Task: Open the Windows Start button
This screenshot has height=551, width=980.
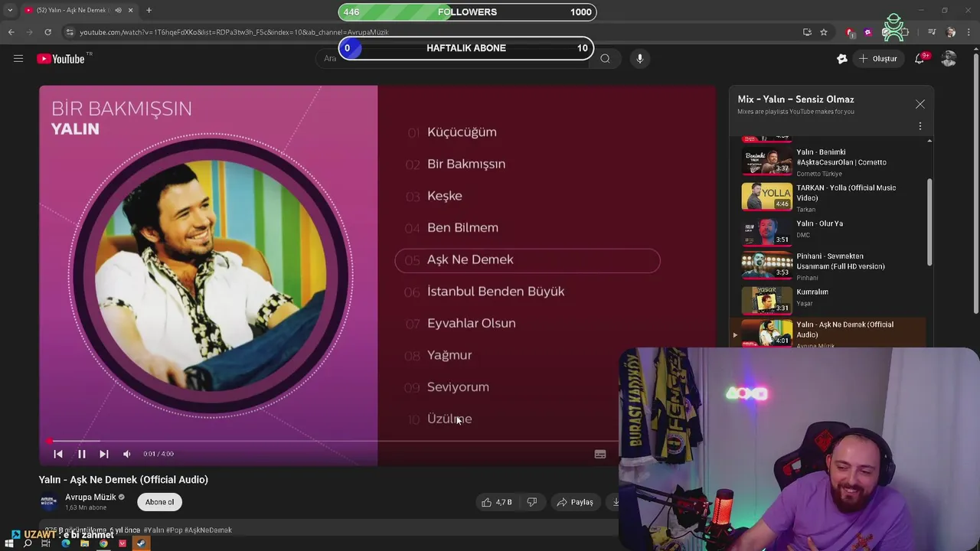Action: (9, 543)
